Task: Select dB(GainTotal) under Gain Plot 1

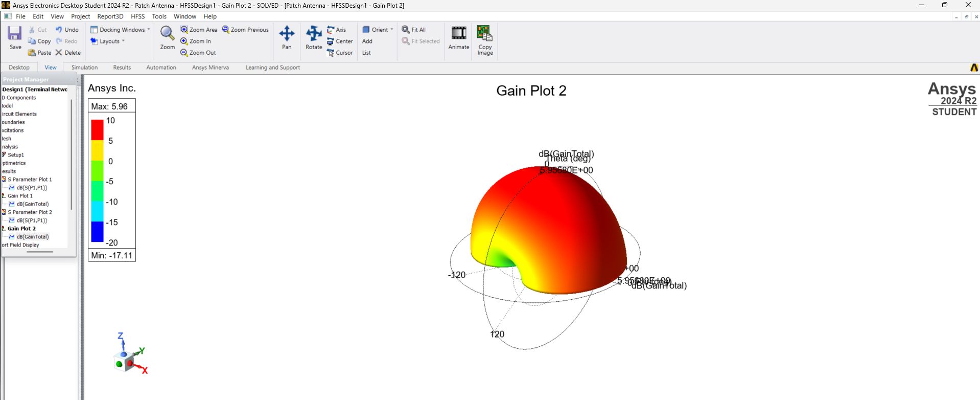Action: pos(33,204)
